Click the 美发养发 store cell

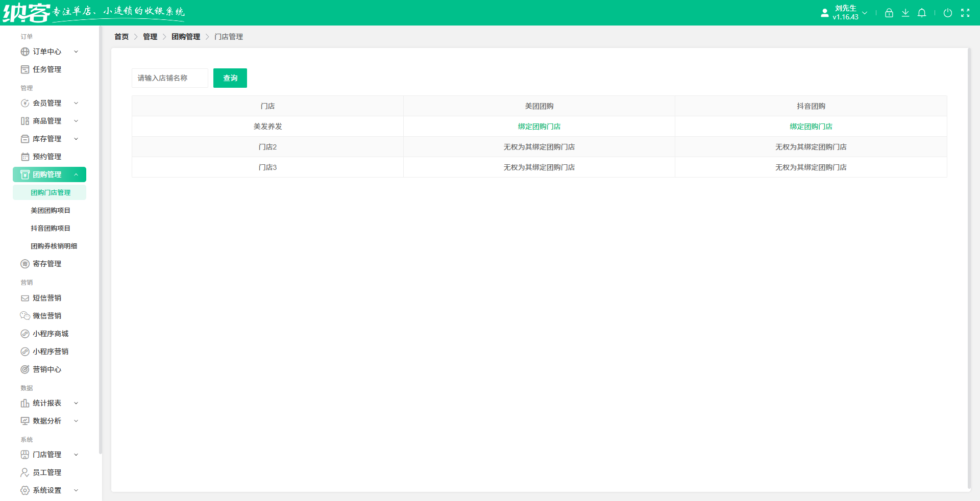coord(267,127)
